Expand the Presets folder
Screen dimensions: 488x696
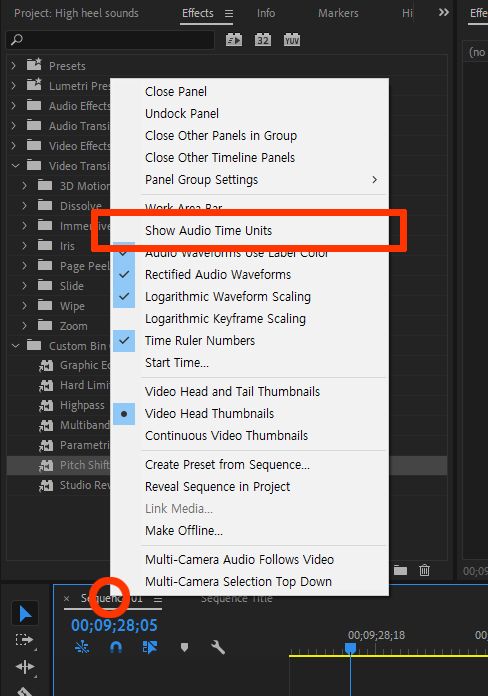pos(14,66)
